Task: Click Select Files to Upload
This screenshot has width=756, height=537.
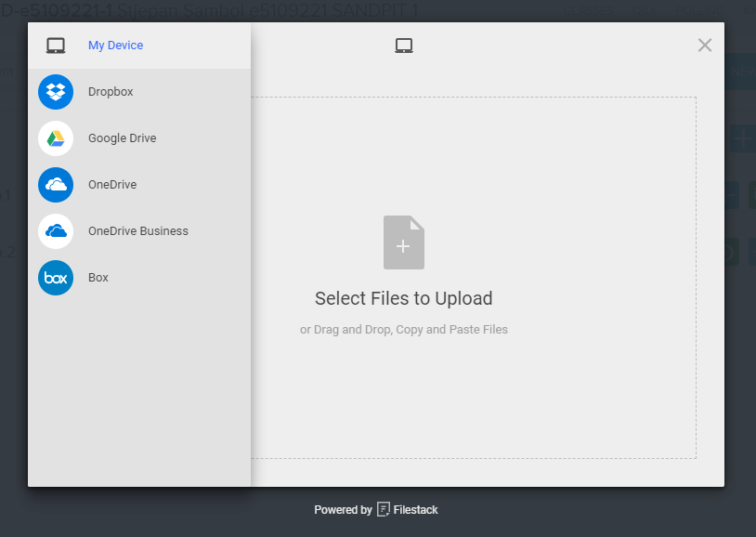Action: pyautogui.click(x=404, y=298)
